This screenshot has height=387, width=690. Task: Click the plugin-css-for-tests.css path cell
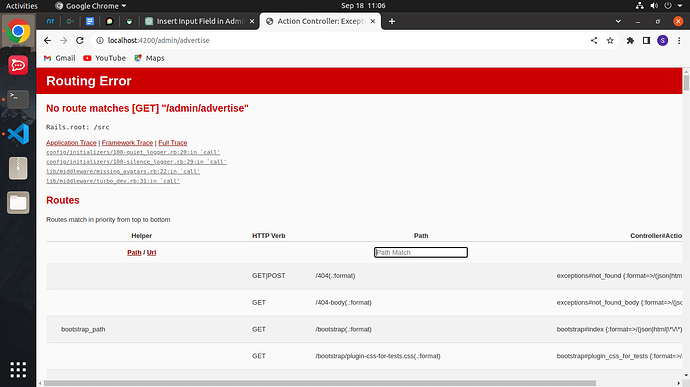[x=378, y=356]
